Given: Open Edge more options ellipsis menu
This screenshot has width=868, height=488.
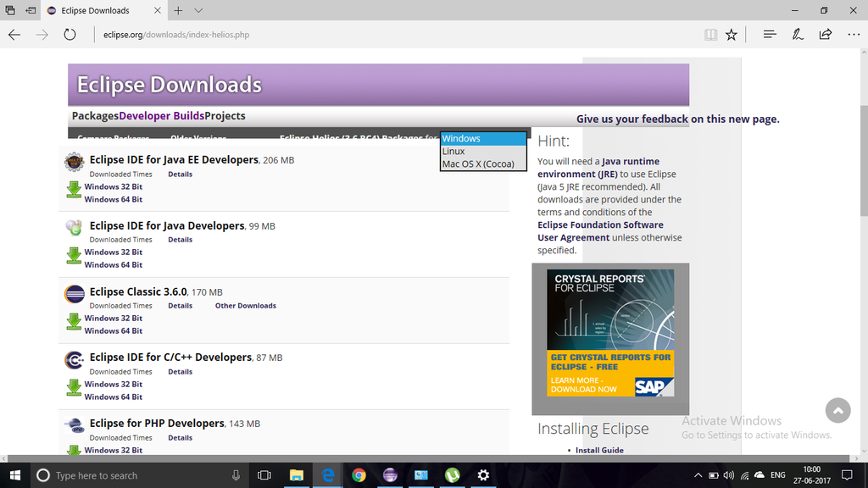Looking at the screenshot, I should 854,34.
